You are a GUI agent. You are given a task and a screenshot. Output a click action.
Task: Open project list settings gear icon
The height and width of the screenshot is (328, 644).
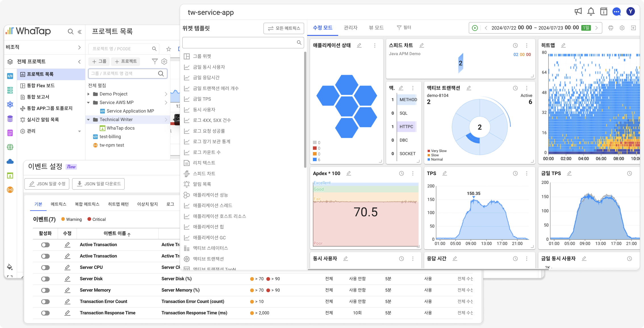pos(164,61)
